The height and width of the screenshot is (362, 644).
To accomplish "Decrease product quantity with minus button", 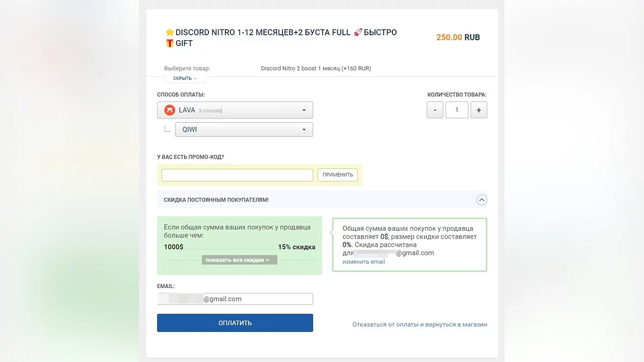I will pyautogui.click(x=435, y=110).
